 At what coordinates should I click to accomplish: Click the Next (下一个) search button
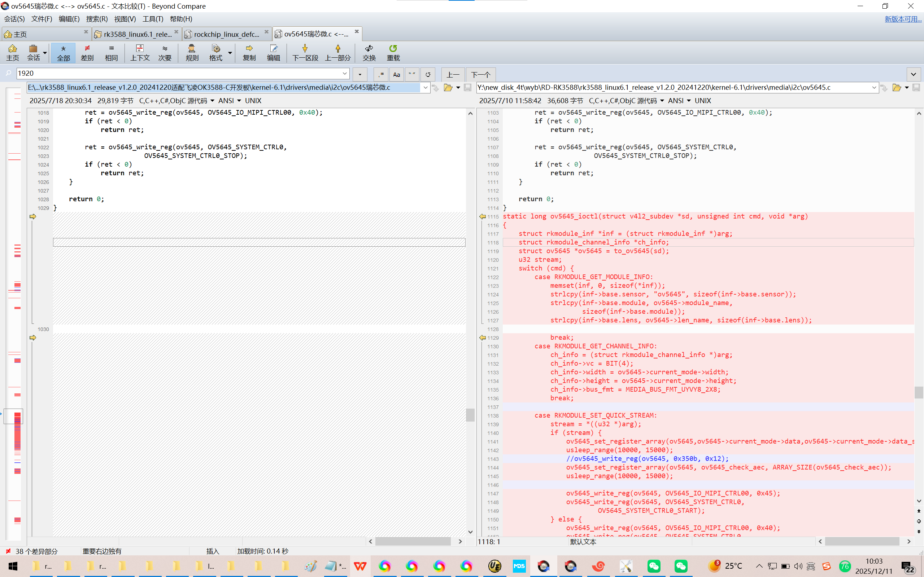480,74
